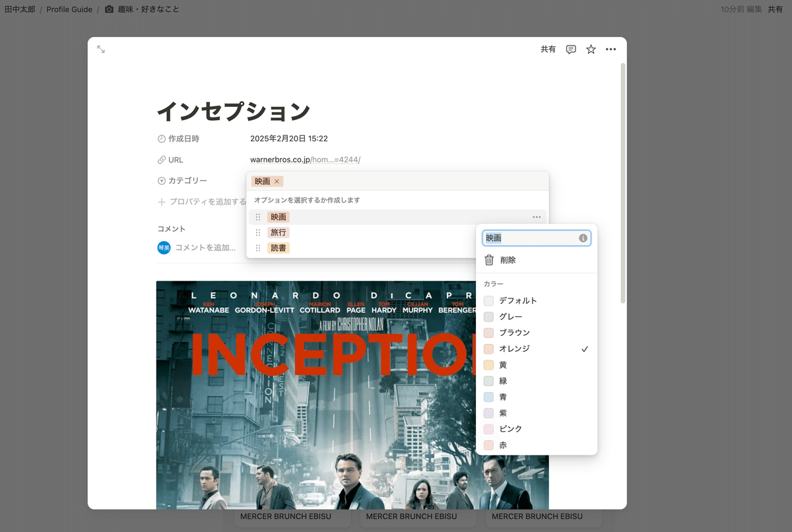This screenshot has height=532, width=792.
Task: Click the 10分前 編集 timestamp
Action: tap(741, 9)
